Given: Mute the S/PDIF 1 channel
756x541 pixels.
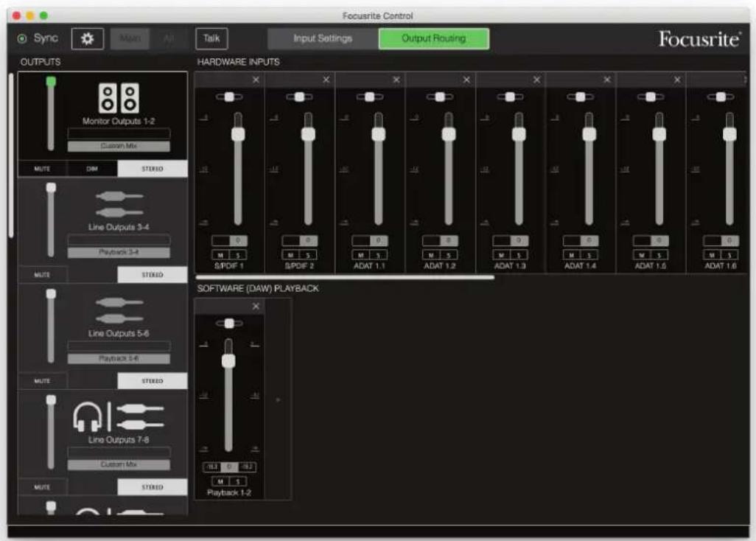Looking at the screenshot, I should [x=220, y=255].
